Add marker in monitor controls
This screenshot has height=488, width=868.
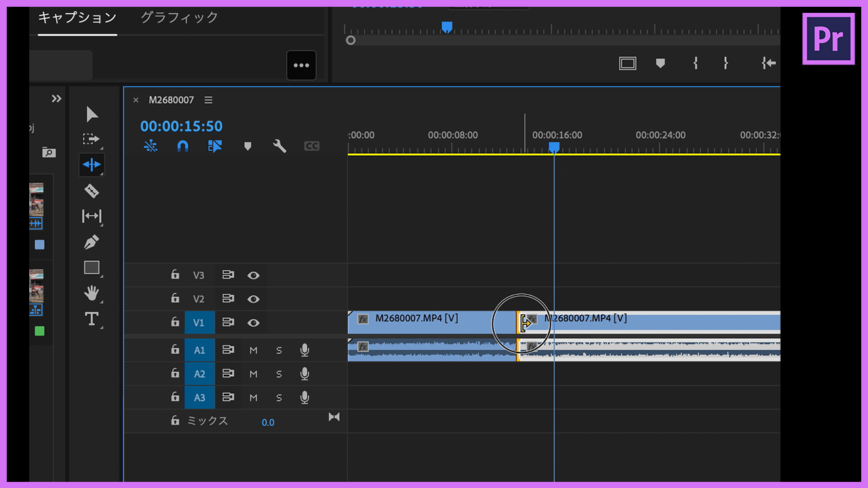click(x=660, y=63)
